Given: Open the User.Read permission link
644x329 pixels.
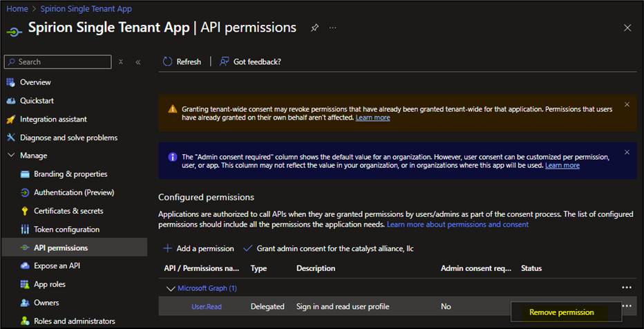Looking at the screenshot, I should click(x=207, y=306).
